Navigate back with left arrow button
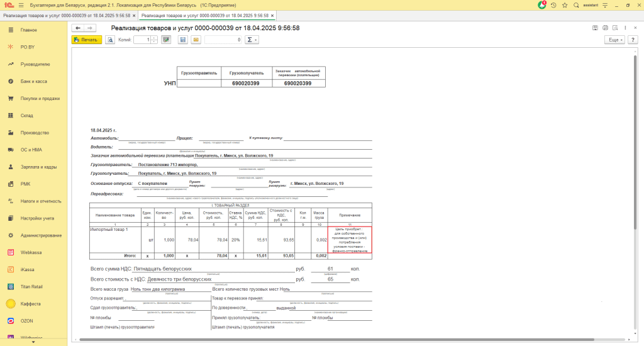This screenshot has height=346, width=644. click(x=77, y=28)
